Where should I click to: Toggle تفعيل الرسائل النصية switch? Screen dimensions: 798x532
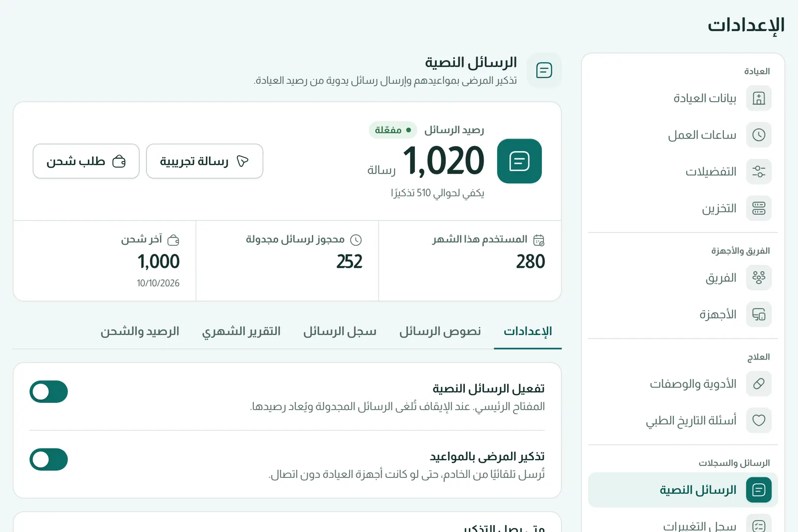[48, 391]
